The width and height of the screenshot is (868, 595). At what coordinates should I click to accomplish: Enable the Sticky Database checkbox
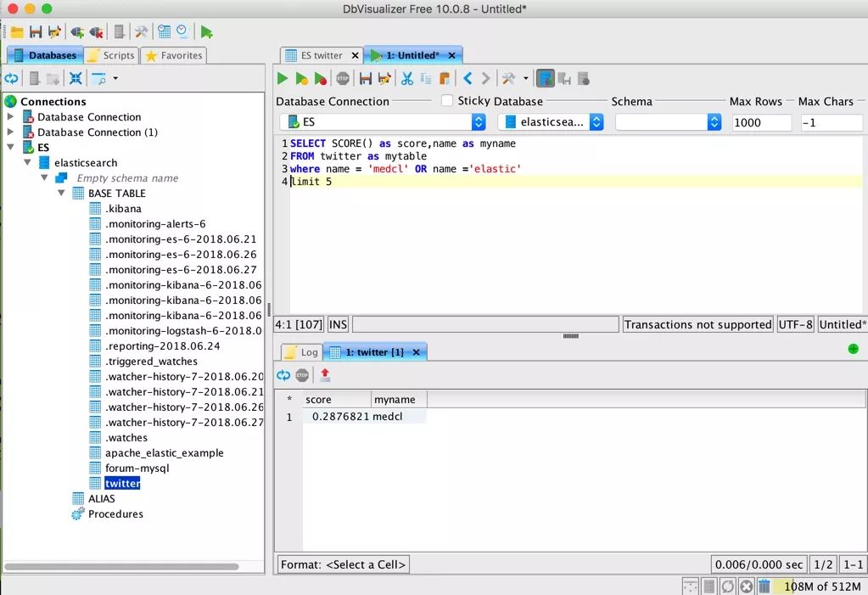447,101
